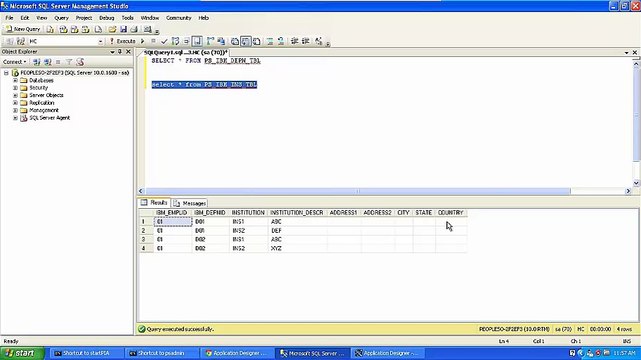
Task: Switch output to Results to File
Action: tap(256, 41)
